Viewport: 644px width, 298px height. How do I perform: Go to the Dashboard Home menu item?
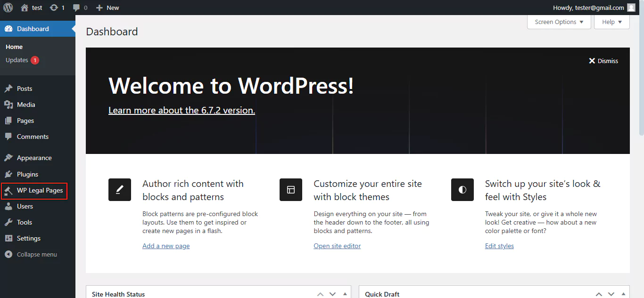click(x=14, y=47)
